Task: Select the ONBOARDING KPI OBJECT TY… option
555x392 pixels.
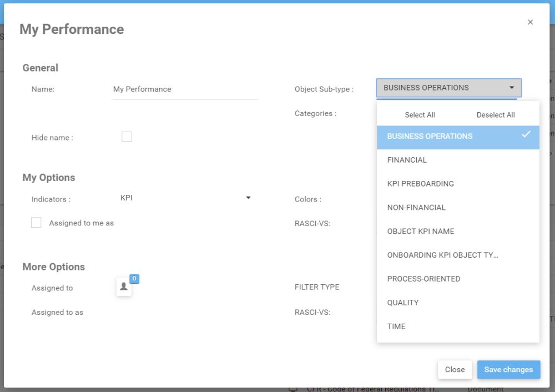Action: 458,255
